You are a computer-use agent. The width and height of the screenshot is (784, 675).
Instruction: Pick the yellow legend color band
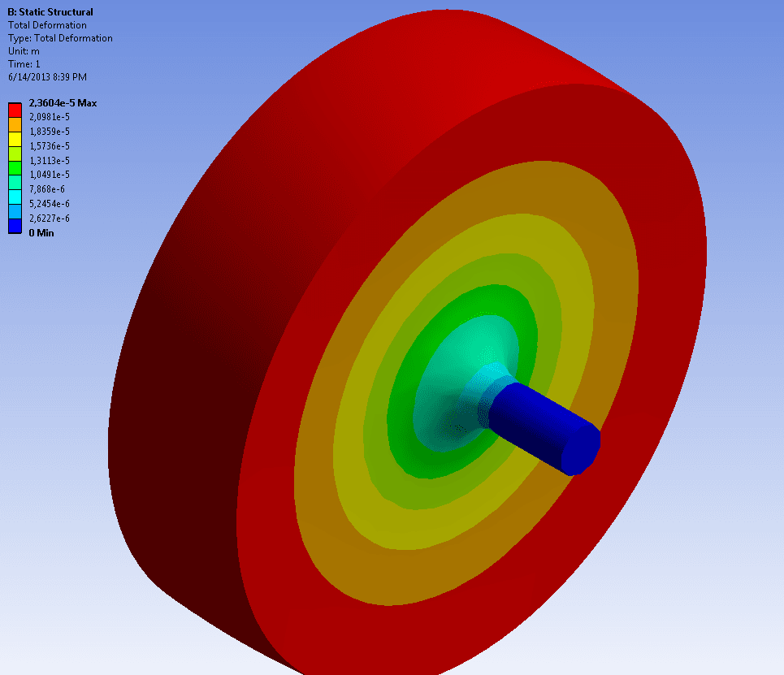[x=15, y=139]
